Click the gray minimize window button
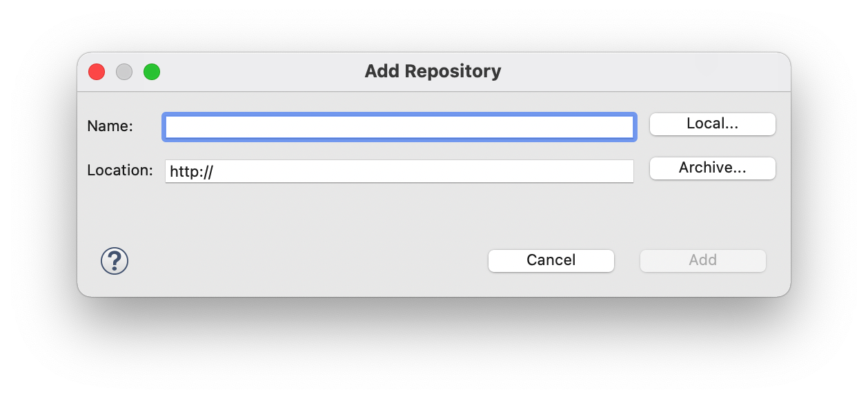This screenshot has height=399, width=868. point(124,72)
